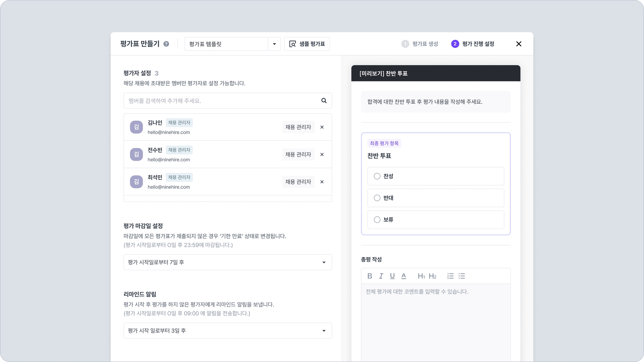Select the 보류 radio option
Image resolution: width=644 pixels, height=362 pixels.
coord(377,219)
